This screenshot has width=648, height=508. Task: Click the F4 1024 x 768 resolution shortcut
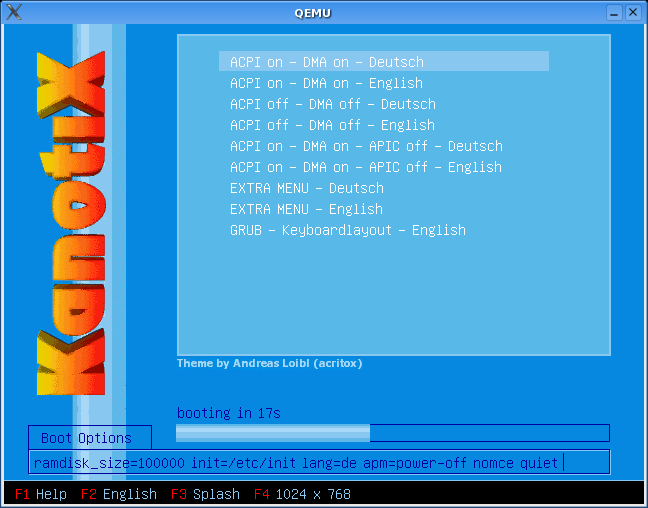(x=302, y=494)
